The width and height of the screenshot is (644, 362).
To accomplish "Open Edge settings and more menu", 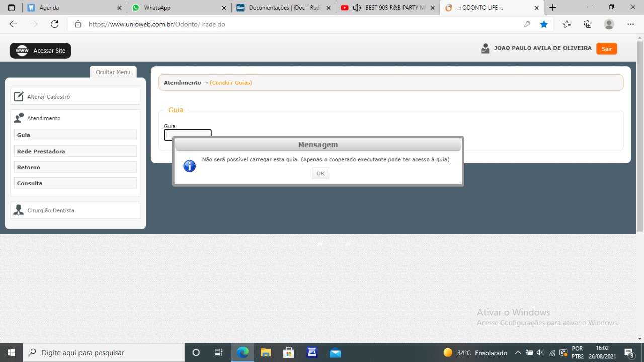I will [x=630, y=24].
